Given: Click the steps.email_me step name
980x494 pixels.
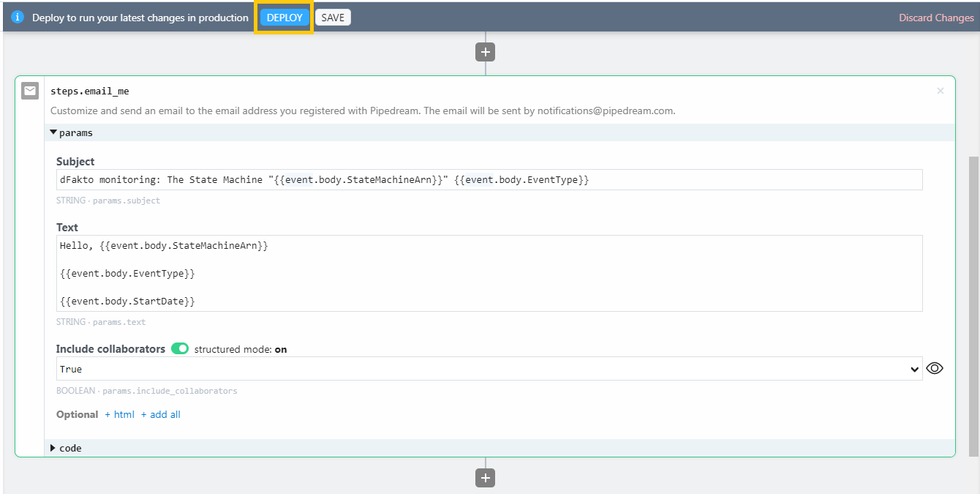Looking at the screenshot, I should tap(90, 91).
